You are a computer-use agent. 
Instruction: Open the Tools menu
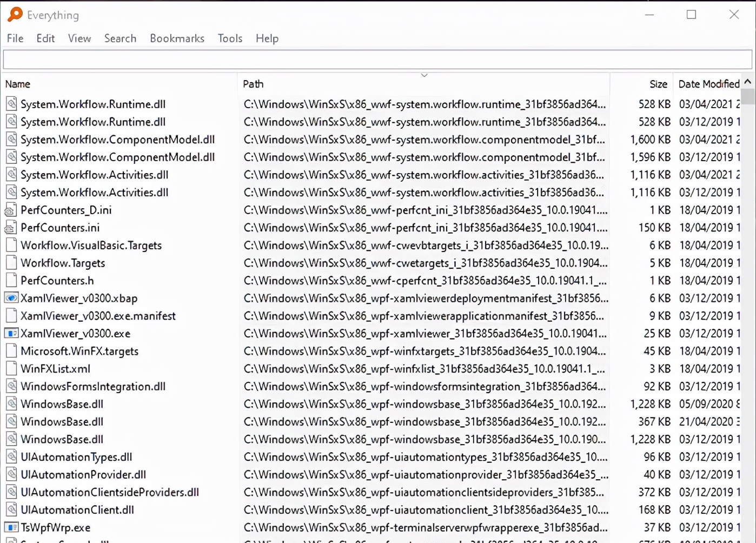pos(230,38)
